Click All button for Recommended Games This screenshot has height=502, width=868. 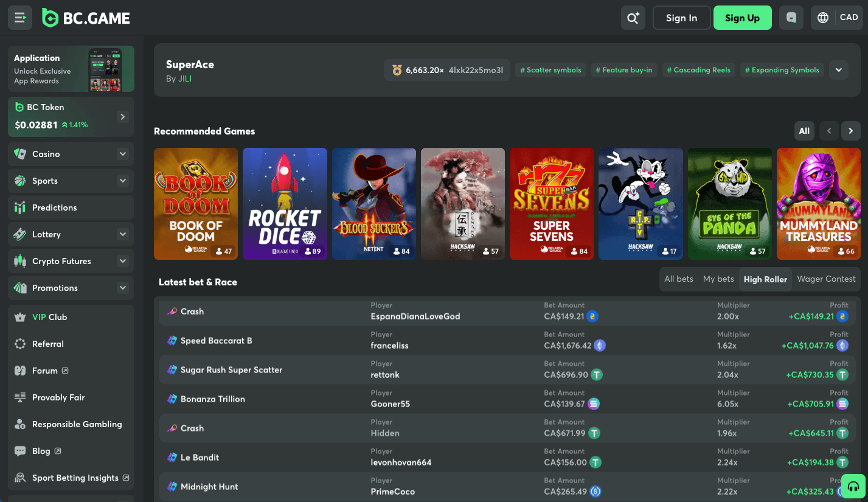click(x=804, y=131)
